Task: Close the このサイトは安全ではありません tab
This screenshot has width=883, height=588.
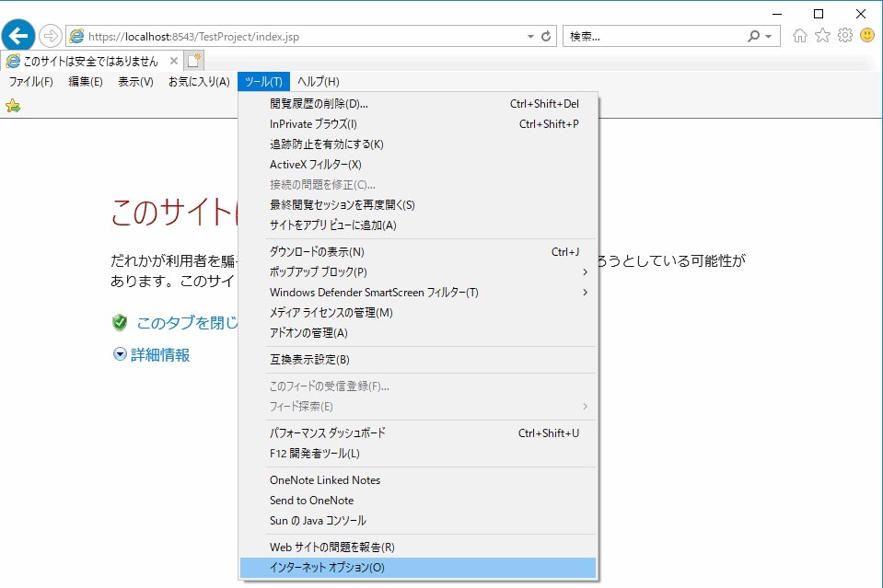Action: tap(174, 61)
